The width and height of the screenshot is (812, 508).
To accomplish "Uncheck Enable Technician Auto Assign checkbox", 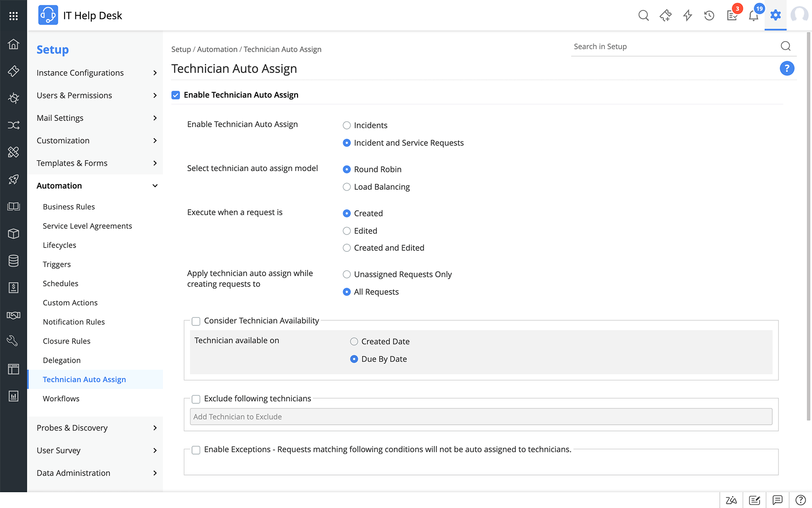I will [x=176, y=95].
